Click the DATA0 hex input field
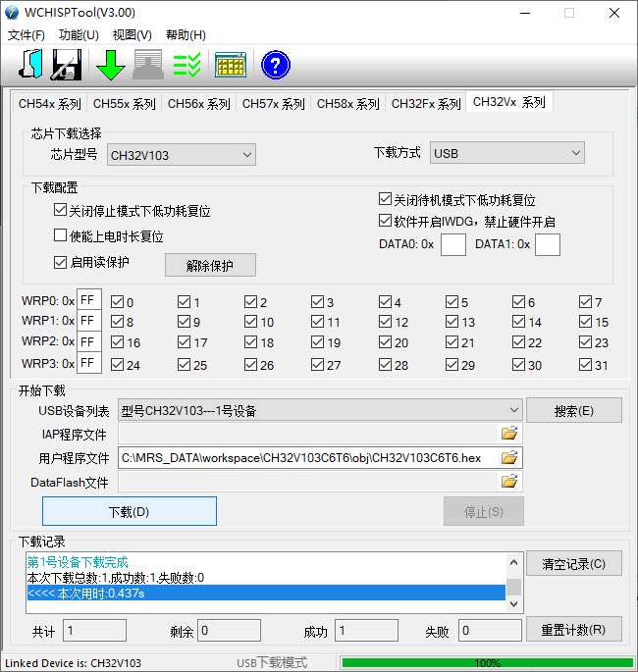 tap(453, 244)
